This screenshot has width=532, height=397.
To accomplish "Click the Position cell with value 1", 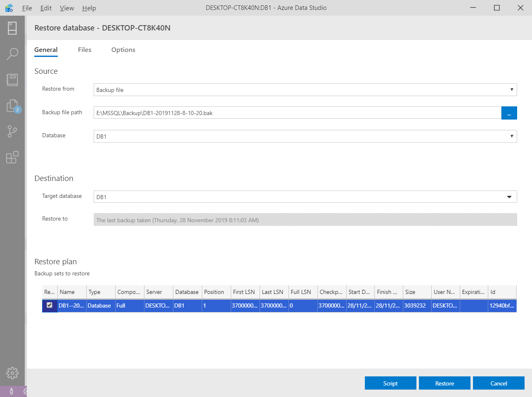I will [216, 305].
